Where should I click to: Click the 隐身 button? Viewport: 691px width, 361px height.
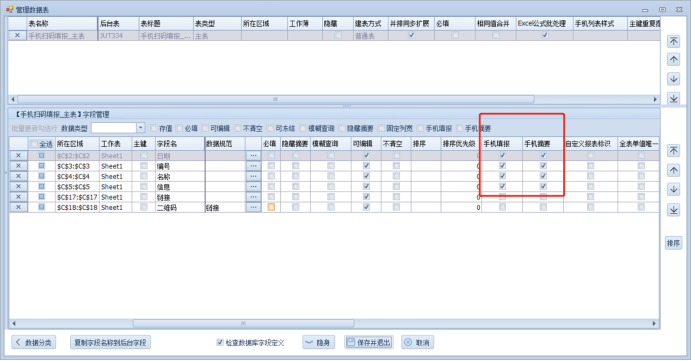pyautogui.click(x=318, y=342)
